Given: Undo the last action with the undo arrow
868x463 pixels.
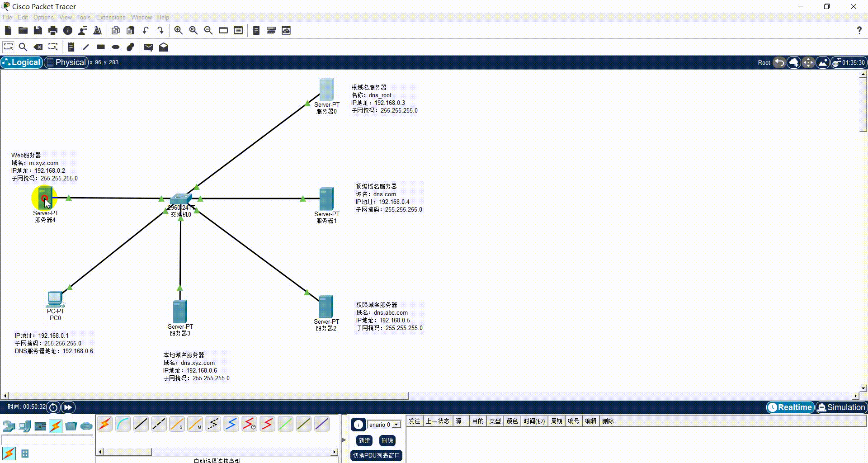Looking at the screenshot, I should point(146,30).
